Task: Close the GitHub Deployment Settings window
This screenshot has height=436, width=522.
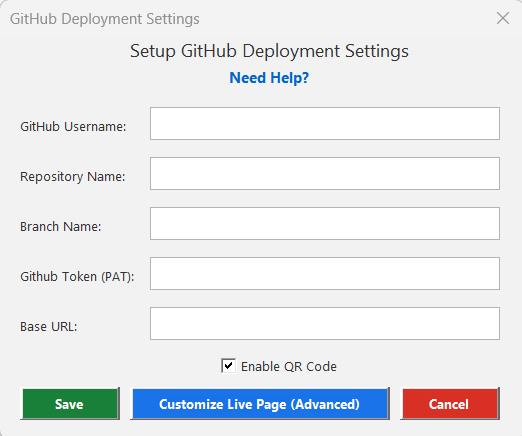Action: click(503, 18)
